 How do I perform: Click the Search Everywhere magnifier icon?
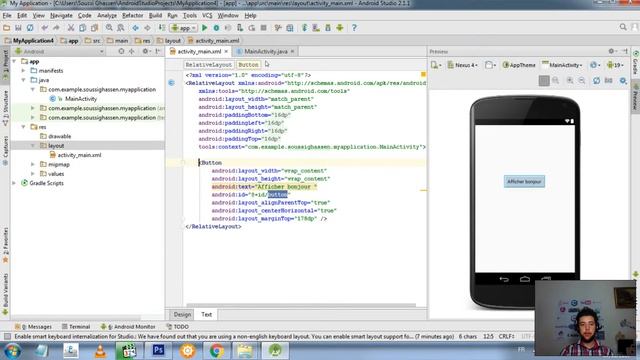(623, 27)
